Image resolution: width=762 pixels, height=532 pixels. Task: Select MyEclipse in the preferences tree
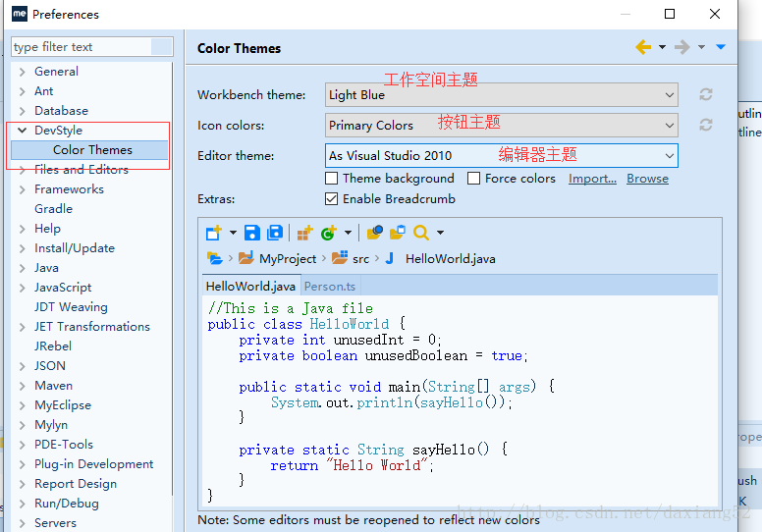pyautogui.click(x=63, y=405)
